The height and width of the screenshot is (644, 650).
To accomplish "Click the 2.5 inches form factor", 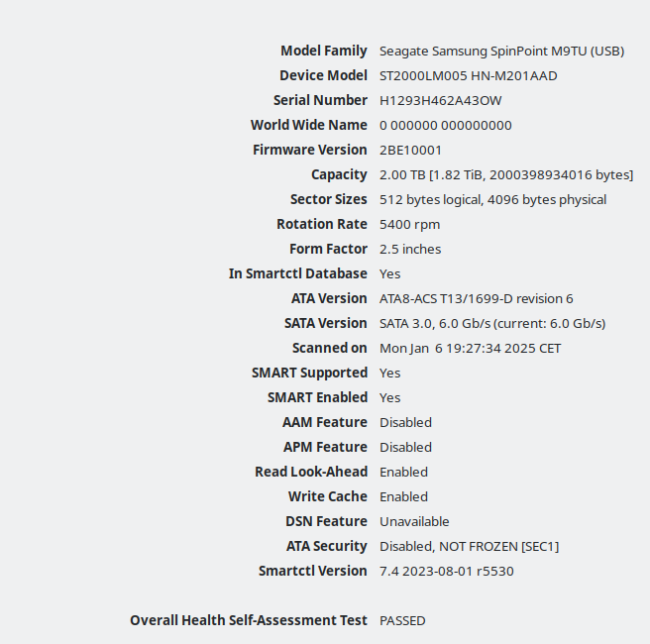I will 410,249.
